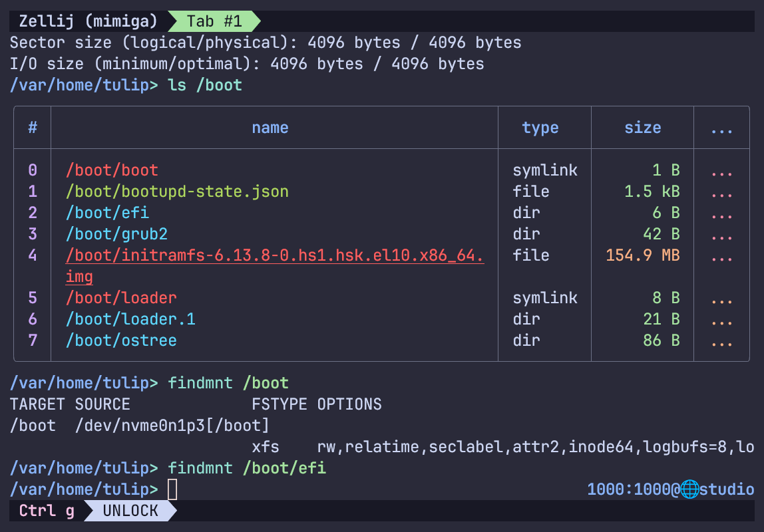Image resolution: width=764 pixels, height=532 pixels.
Task: Click the terminal cursor at the prompt
Action: pos(172,490)
